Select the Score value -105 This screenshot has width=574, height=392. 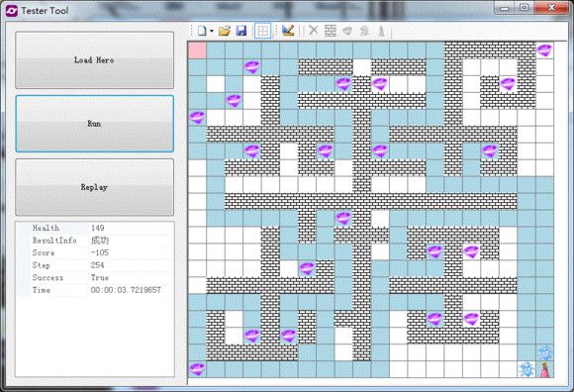tap(100, 252)
